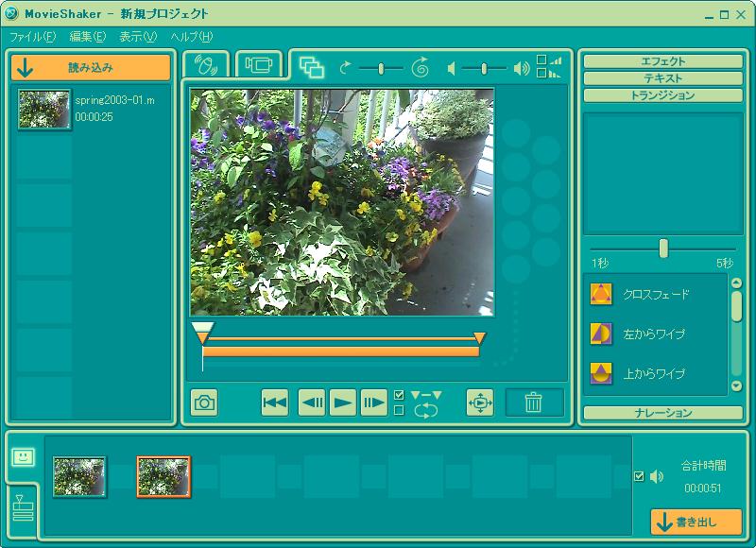The width and height of the screenshot is (756, 548).
Task: Select the spring2003-01.m clip thumbnail
Action: point(44,110)
